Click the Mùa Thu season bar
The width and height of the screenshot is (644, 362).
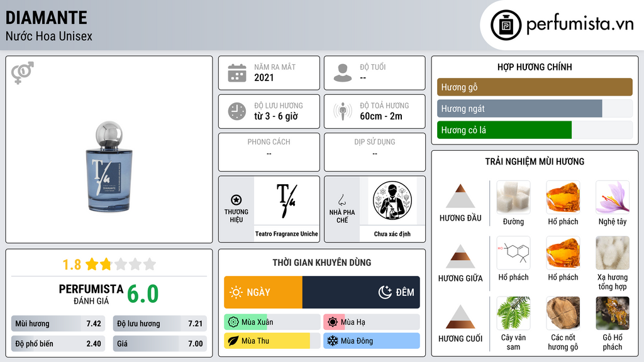coord(272,341)
